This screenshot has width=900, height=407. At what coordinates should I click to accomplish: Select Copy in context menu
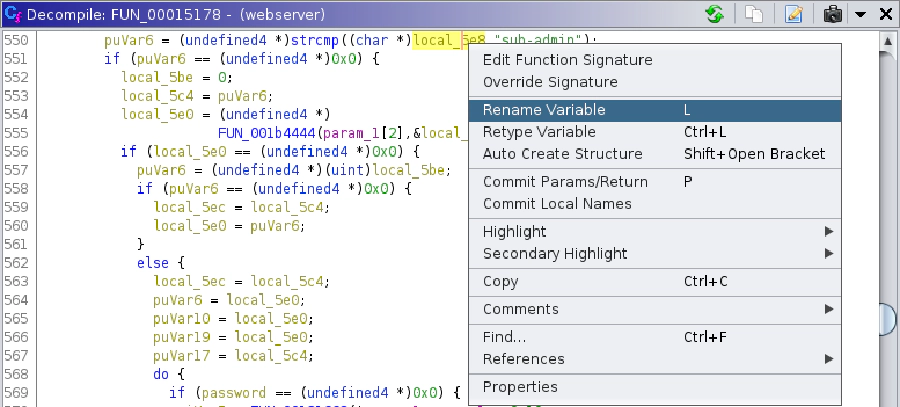(655, 281)
